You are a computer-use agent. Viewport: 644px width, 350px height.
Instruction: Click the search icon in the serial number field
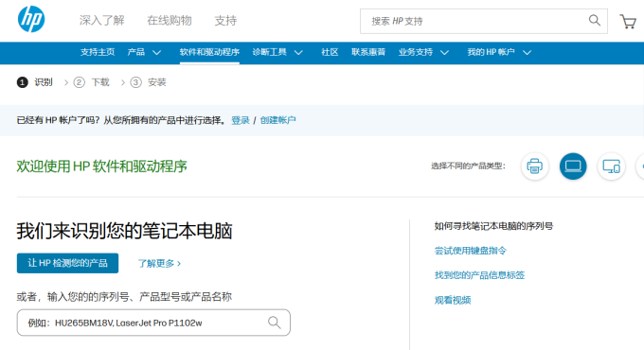pyautogui.click(x=275, y=323)
